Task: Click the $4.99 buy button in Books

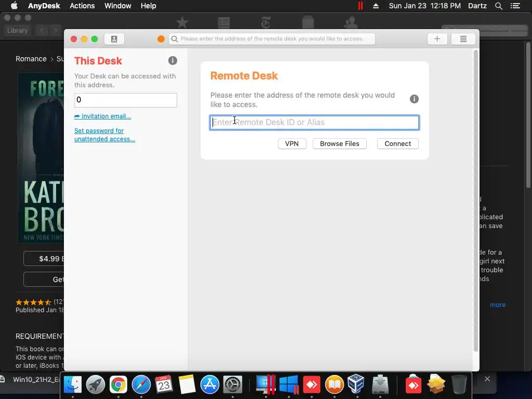Action: 44,259
